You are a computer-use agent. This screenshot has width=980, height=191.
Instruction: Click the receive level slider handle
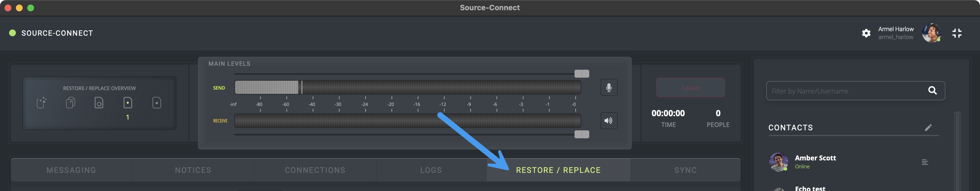[x=581, y=134]
